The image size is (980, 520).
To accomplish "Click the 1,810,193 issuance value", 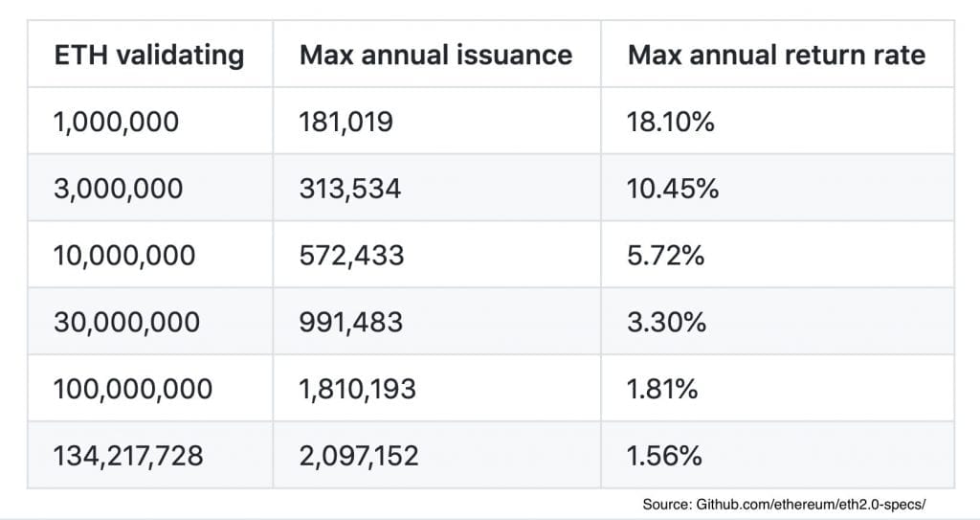I will coord(359,389).
